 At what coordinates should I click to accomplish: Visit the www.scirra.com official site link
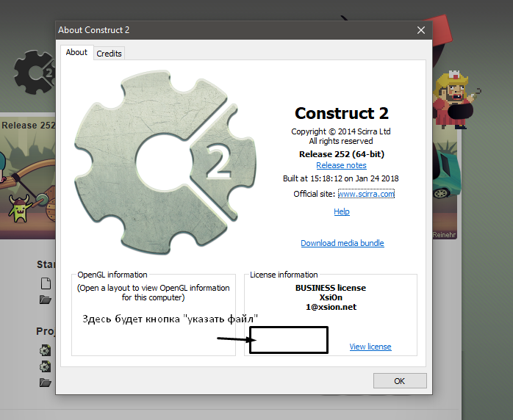(366, 194)
